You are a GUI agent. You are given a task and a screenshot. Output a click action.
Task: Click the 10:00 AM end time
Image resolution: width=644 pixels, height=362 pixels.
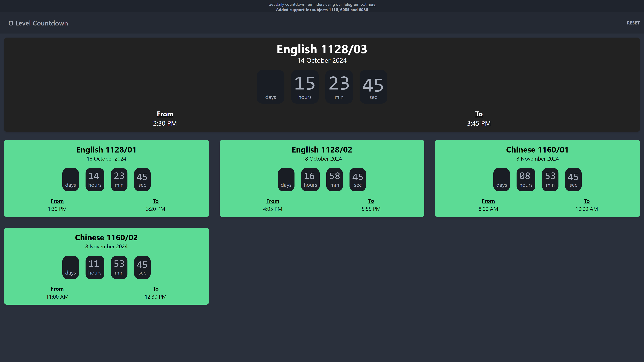click(586, 209)
